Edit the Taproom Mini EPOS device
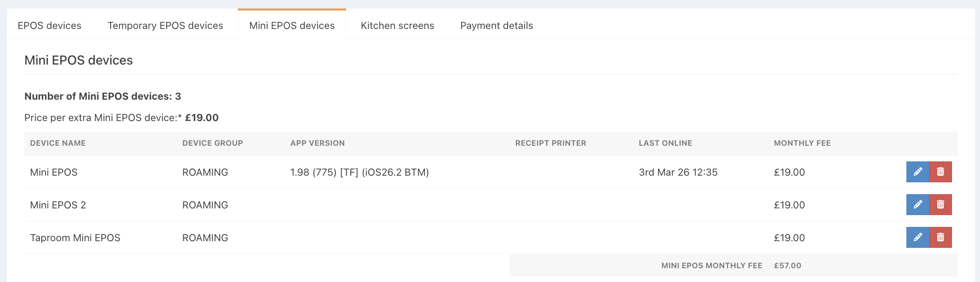Screen dimensions: 980x282 pos(917,237)
